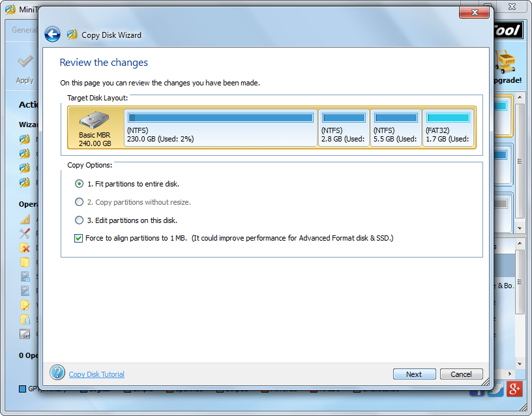Select the 1.7 GB FAT32 partition
The width and height of the screenshot is (532, 416).
pos(448,128)
